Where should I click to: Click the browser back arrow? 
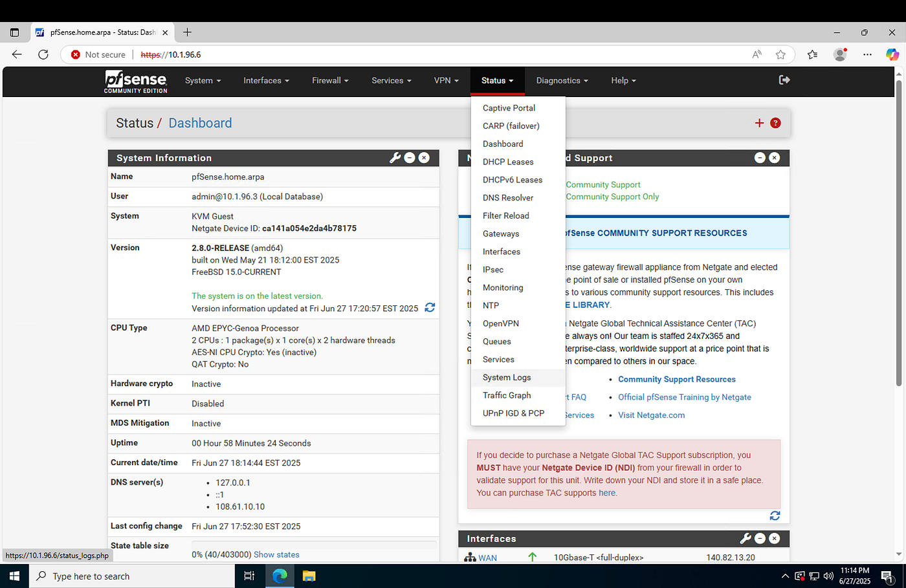17,54
